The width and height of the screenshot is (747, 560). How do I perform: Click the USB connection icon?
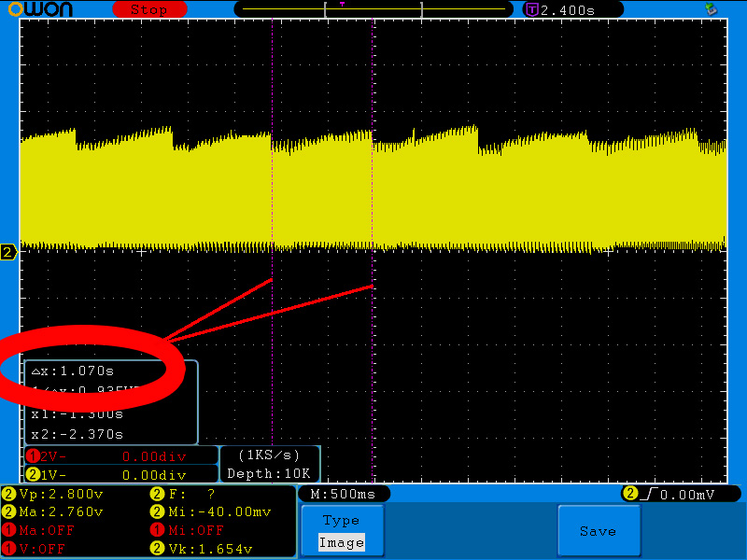tap(712, 9)
